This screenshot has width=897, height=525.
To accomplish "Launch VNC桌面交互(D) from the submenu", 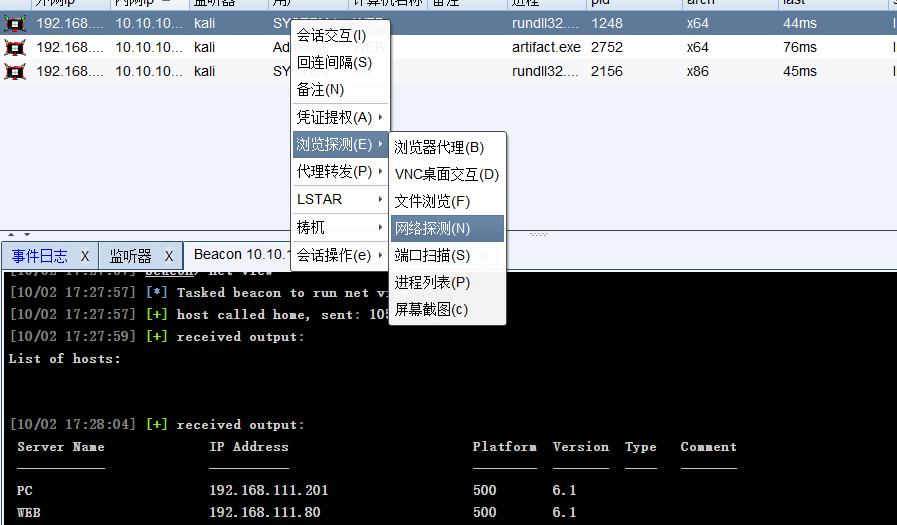I will point(446,174).
